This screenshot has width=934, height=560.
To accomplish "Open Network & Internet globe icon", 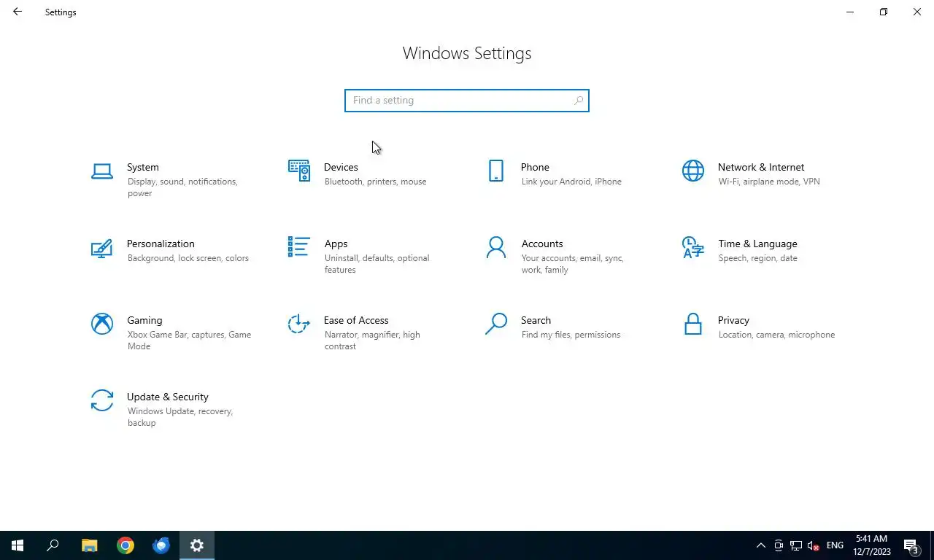I will 693,171.
